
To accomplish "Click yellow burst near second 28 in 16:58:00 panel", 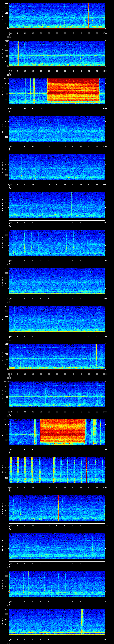I will coord(54,470).
